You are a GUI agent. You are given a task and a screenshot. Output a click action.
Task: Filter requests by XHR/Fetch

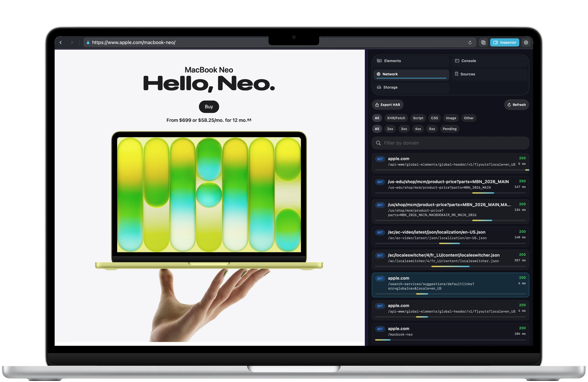coord(396,118)
